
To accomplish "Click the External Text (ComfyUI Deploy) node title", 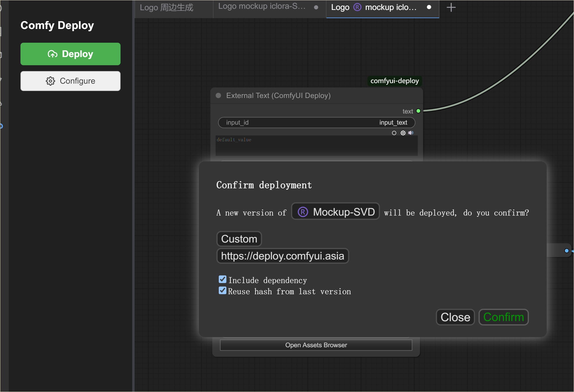I will click(278, 96).
